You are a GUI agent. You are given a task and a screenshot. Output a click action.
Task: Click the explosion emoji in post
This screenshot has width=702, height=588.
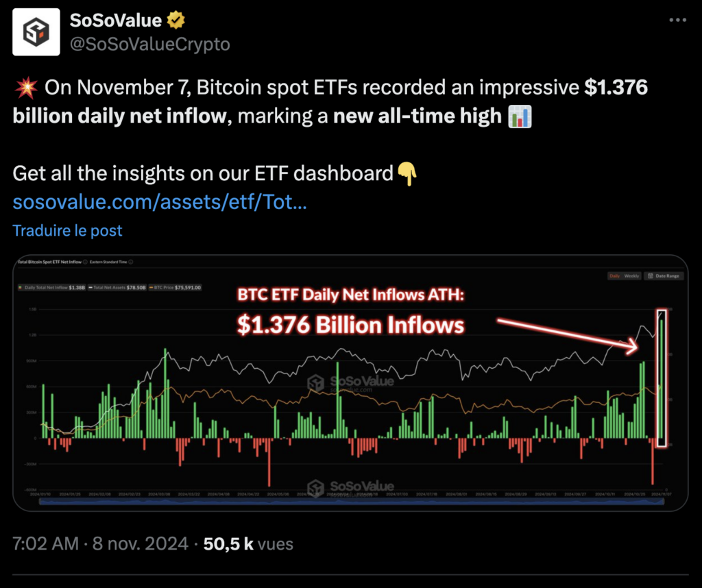pos(25,88)
